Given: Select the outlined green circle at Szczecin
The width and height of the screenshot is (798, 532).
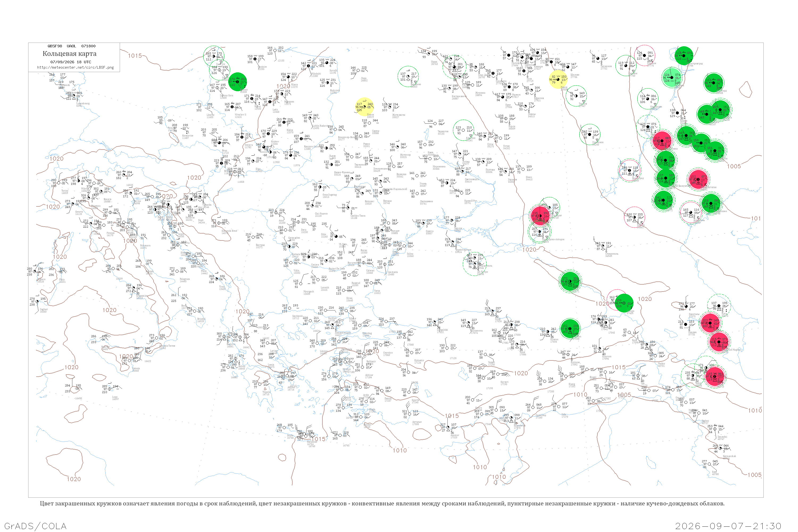Looking at the screenshot, I should coord(214,56).
